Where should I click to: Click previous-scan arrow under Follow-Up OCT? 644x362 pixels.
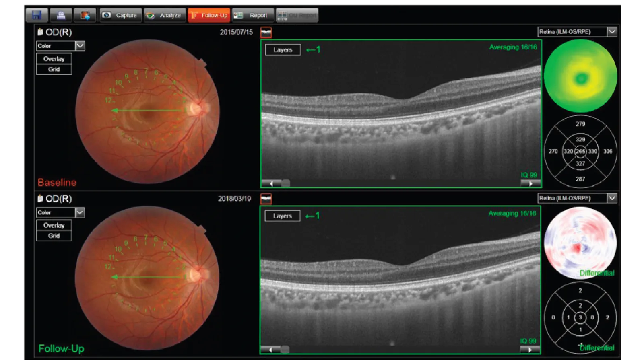pos(270,350)
